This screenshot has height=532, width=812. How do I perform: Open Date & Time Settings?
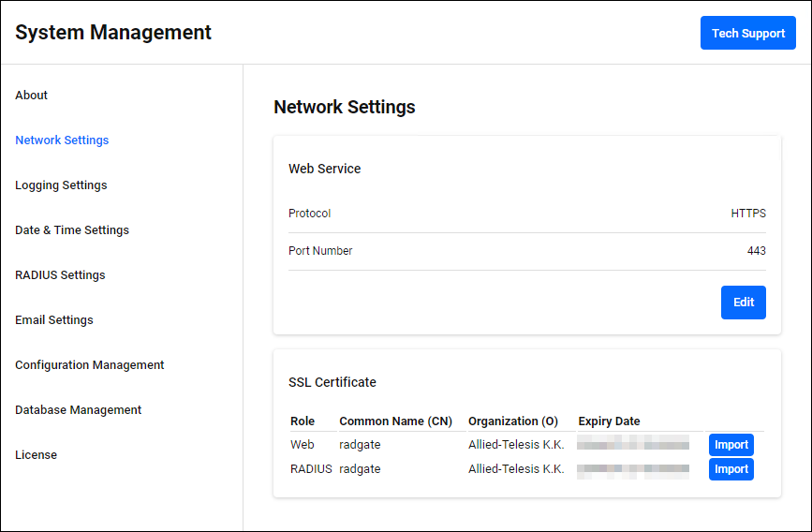coord(72,230)
